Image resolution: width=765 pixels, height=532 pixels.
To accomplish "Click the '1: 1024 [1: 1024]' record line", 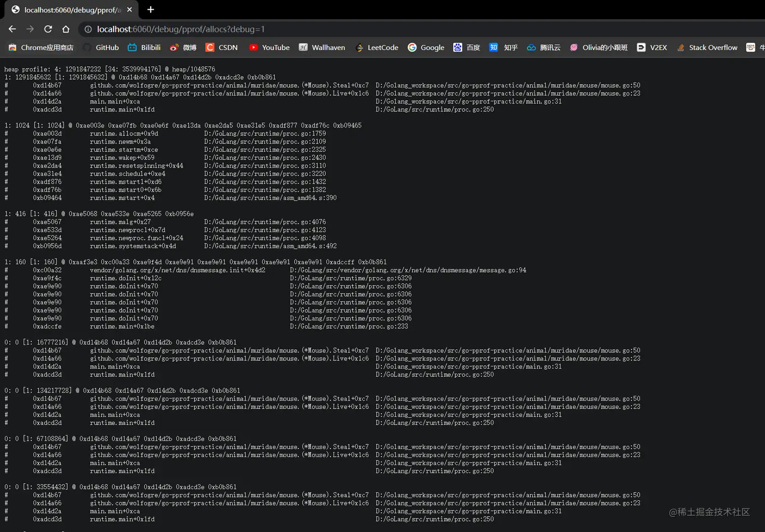I will (x=183, y=125).
